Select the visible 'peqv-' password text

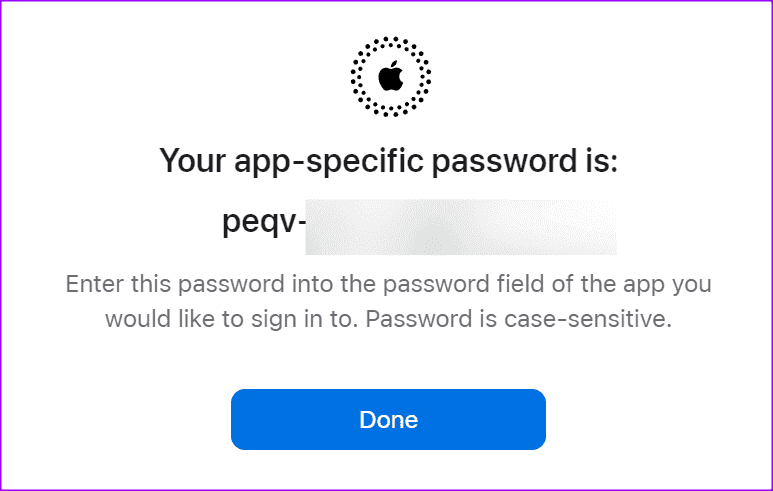(264, 222)
